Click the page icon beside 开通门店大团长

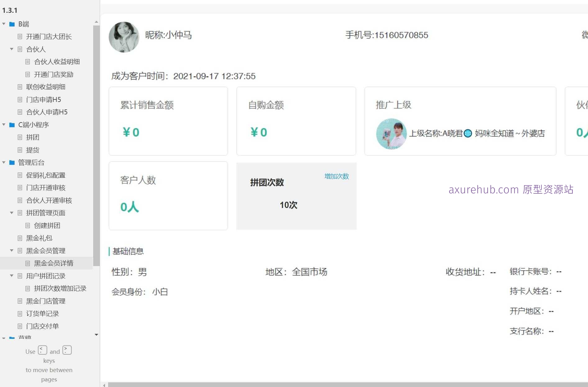coord(20,37)
